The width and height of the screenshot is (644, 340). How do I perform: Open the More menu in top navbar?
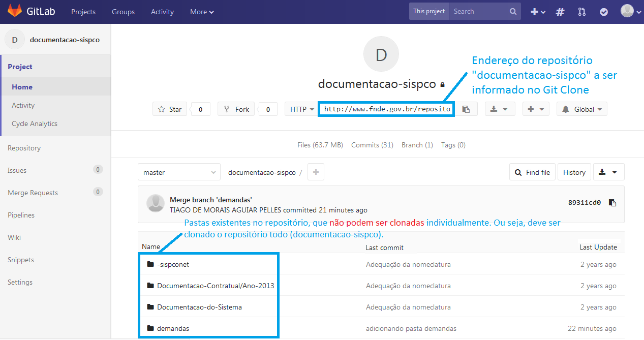point(202,12)
